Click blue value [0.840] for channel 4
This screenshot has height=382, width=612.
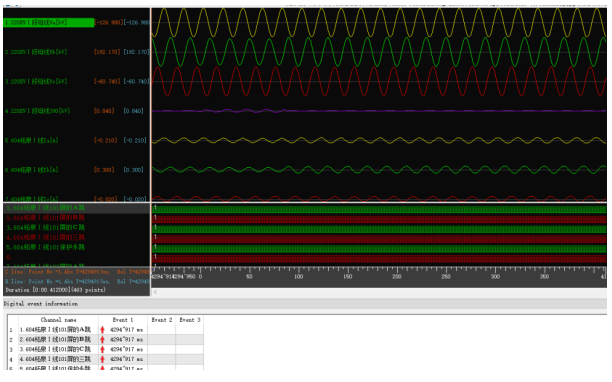pos(133,111)
